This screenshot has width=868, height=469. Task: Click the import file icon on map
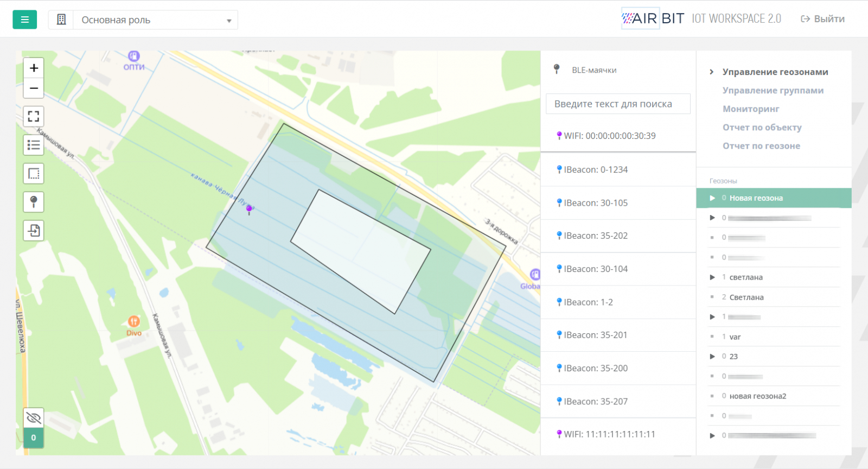pos(34,231)
